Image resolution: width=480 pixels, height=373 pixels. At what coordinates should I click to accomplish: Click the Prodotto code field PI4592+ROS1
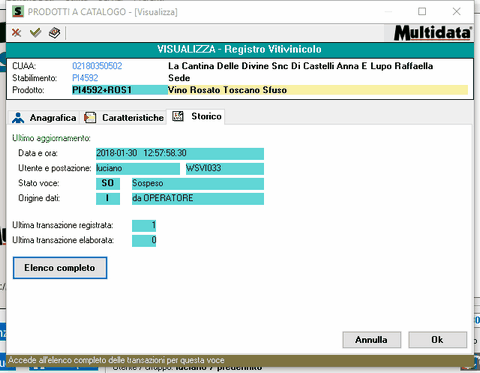coord(120,90)
